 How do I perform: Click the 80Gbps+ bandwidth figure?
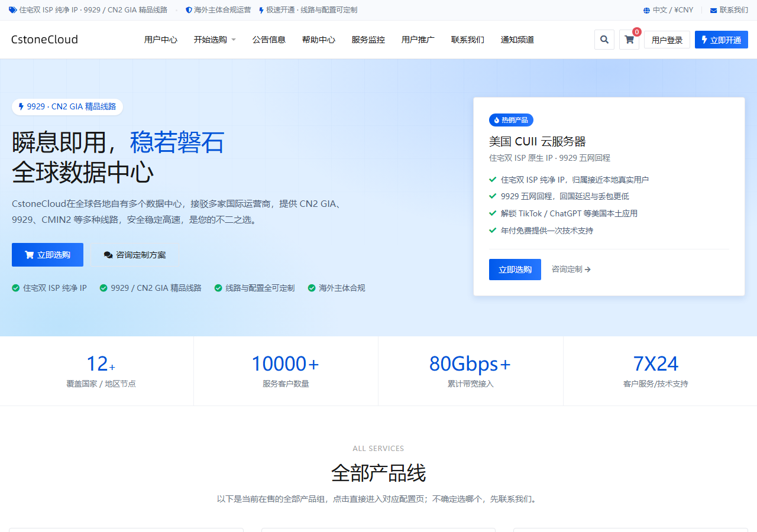point(470,364)
